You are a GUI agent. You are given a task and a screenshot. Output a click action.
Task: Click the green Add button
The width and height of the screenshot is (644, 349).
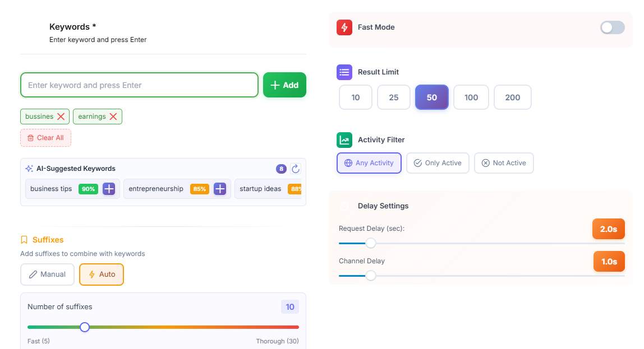[284, 85]
